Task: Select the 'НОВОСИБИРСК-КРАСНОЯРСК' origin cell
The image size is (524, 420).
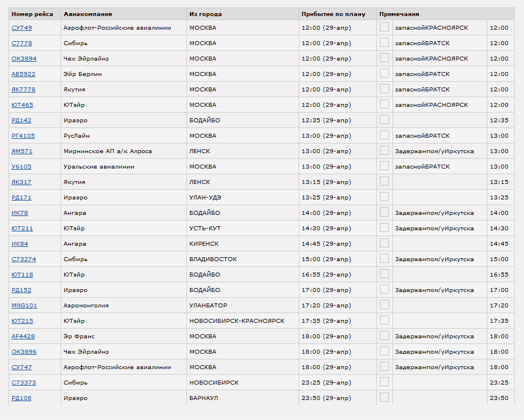Action: coord(243,321)
